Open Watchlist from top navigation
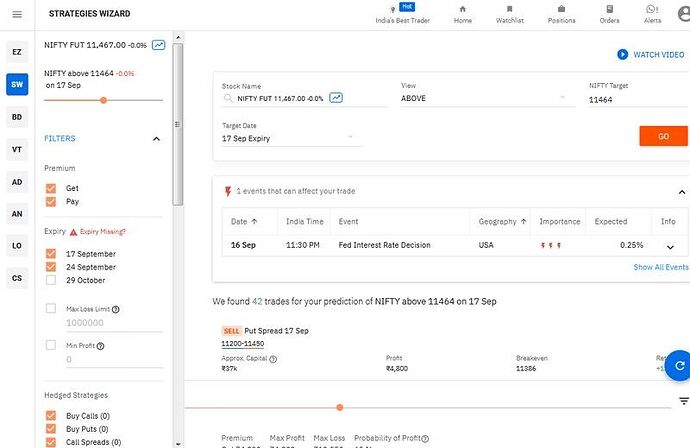 click(x=511, y=14)
